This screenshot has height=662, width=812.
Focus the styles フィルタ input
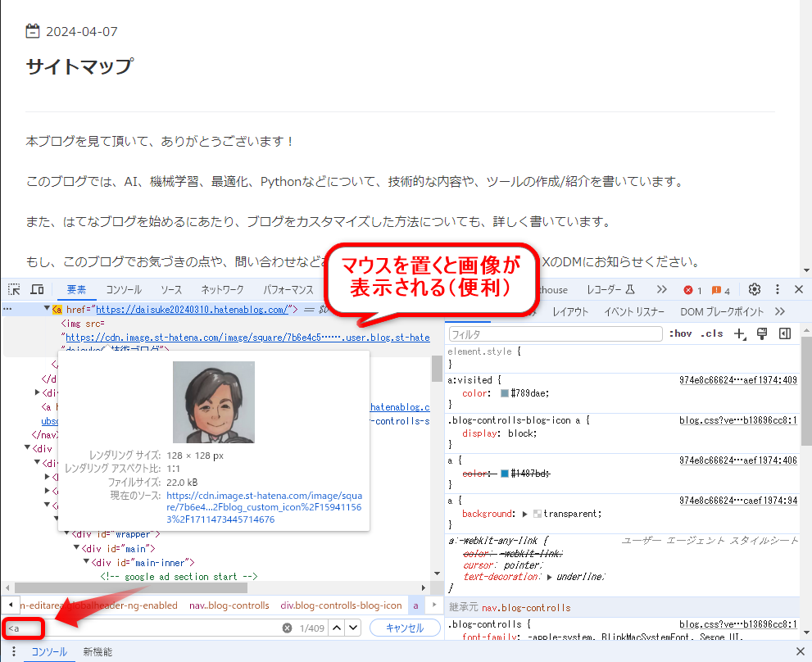point(556,334)
